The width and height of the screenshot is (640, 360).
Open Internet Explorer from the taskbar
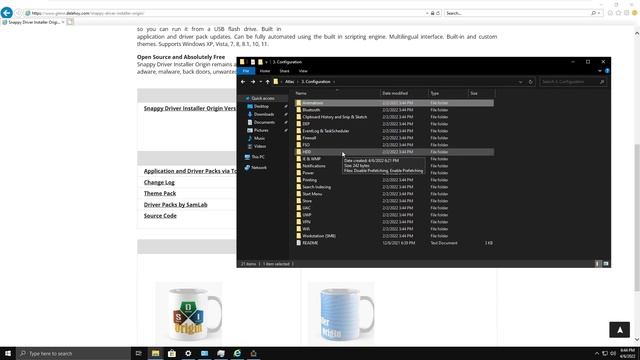pyautogui.click(x=237, y=353)
